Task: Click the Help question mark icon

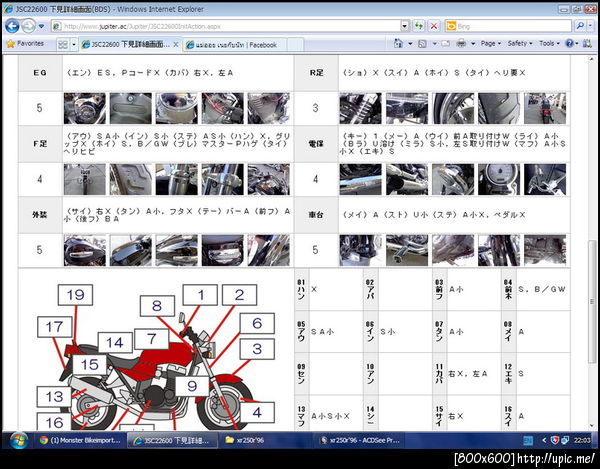Action: pos(569,44)
